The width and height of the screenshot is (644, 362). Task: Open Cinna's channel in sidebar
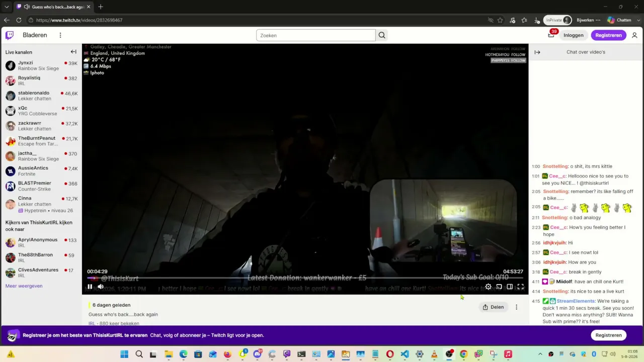tap(41, 204)
